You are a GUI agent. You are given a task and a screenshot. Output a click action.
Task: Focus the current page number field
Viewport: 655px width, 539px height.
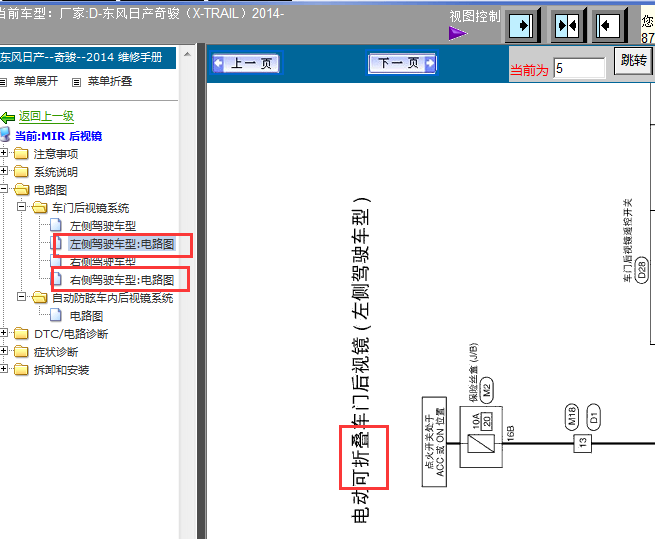[579, 68]
